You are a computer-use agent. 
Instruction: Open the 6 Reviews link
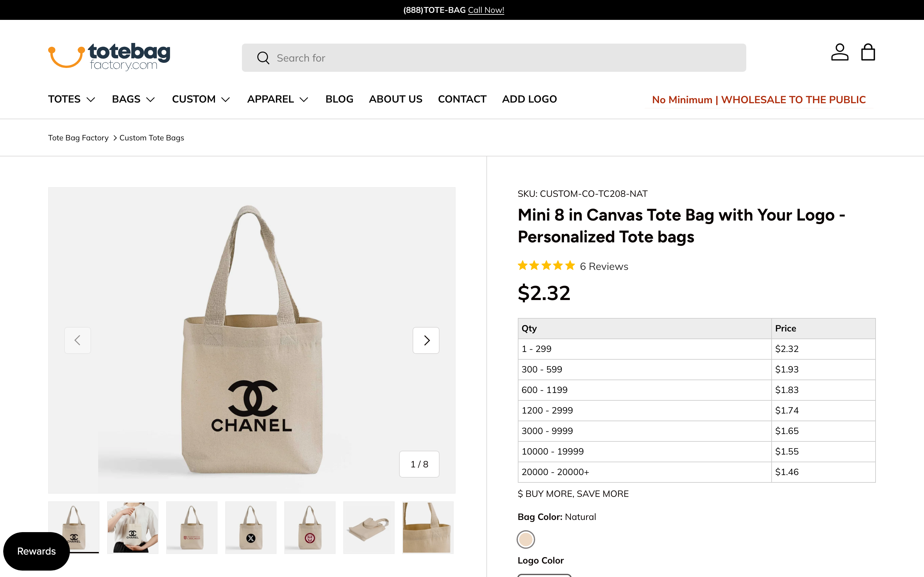604,266
